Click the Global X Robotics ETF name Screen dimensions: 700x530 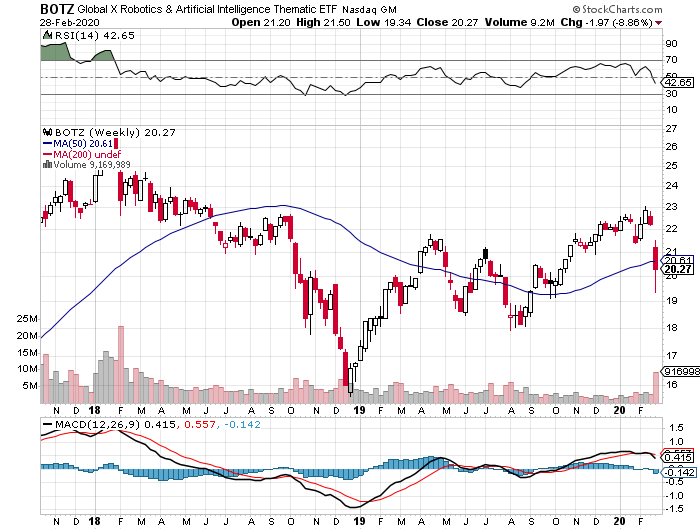[x=208, y=9]
